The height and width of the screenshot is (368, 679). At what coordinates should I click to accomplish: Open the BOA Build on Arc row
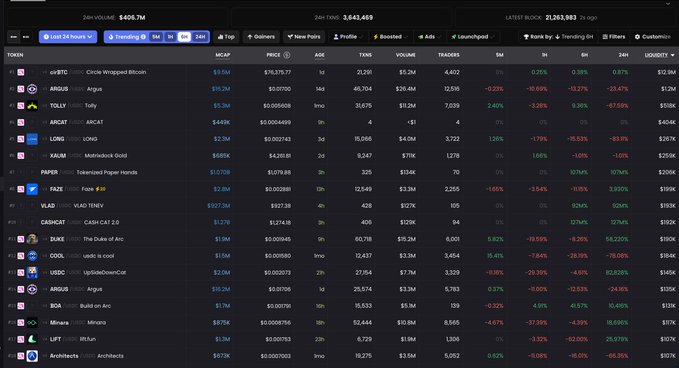(x=340, y=306)
